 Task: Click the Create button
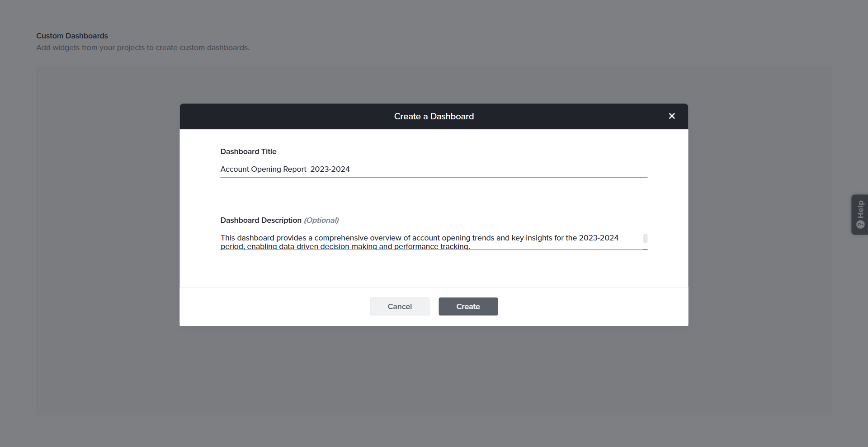[x=468, y=306]
